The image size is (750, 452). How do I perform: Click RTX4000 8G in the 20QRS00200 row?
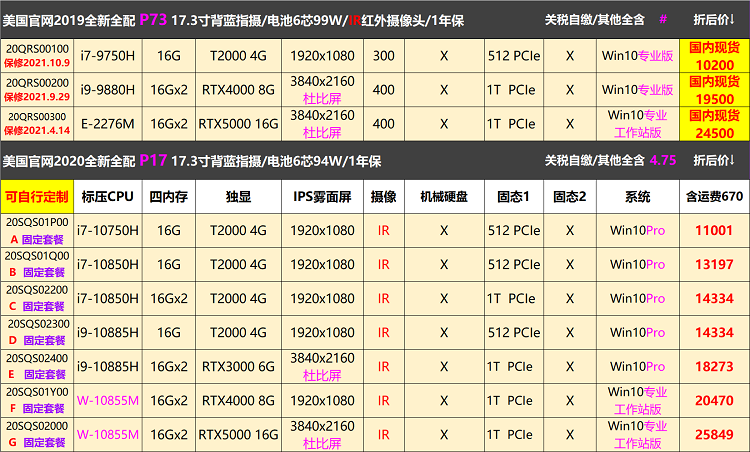(238, 90)
